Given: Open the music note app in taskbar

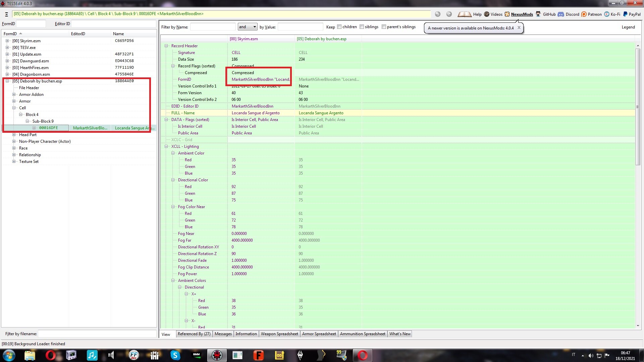Looking at the screenshot, I should 92,355.
